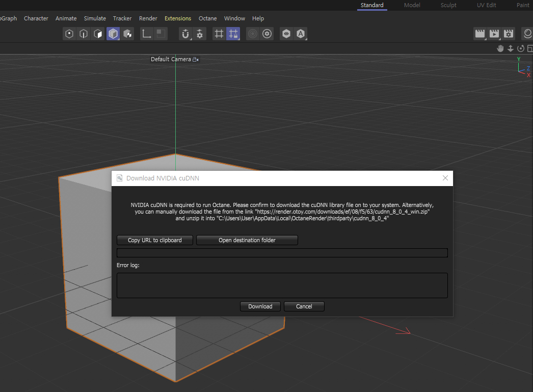Select Edges mode icon
The height and width of the screenshot is (392, 533).
[84, 34]
